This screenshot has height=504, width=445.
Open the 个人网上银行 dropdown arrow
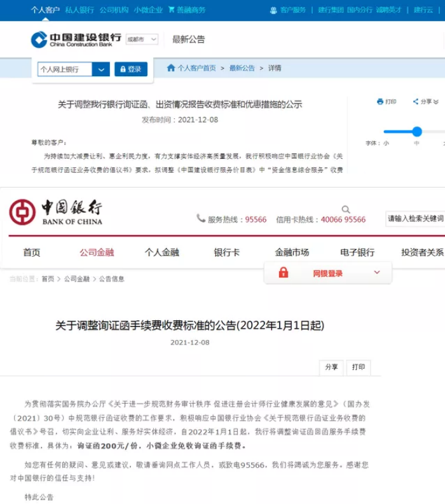tap(101, 69)
